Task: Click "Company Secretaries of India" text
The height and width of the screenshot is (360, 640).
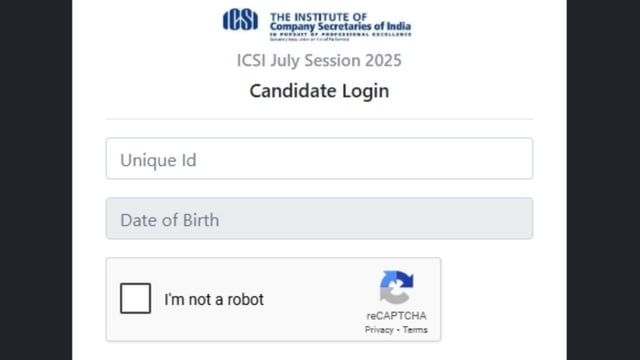Action: tap(340, 27)
